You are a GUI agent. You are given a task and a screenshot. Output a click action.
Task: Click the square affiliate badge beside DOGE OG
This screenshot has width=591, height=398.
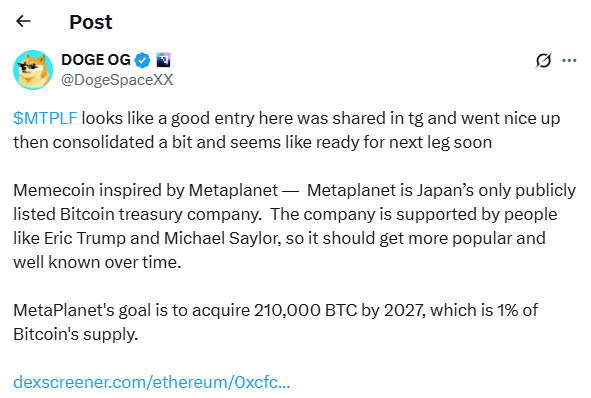tap(164, 60)
